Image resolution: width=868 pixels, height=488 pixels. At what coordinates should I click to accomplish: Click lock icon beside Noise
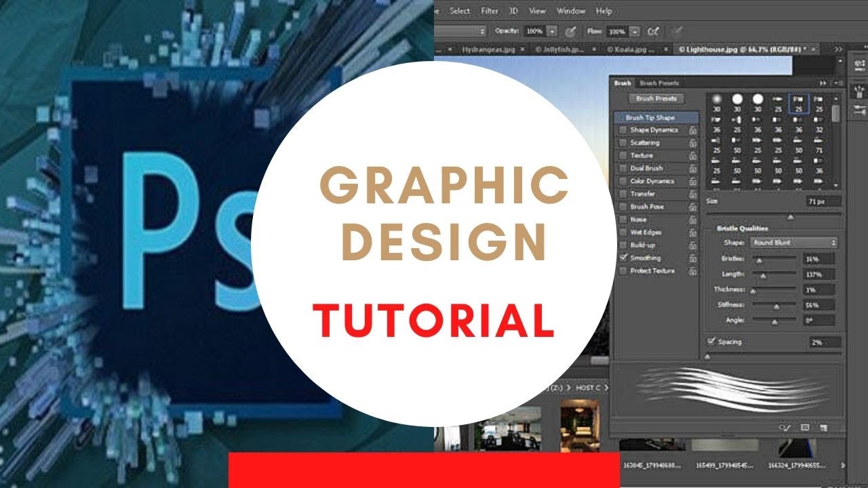tap(692, 220)
